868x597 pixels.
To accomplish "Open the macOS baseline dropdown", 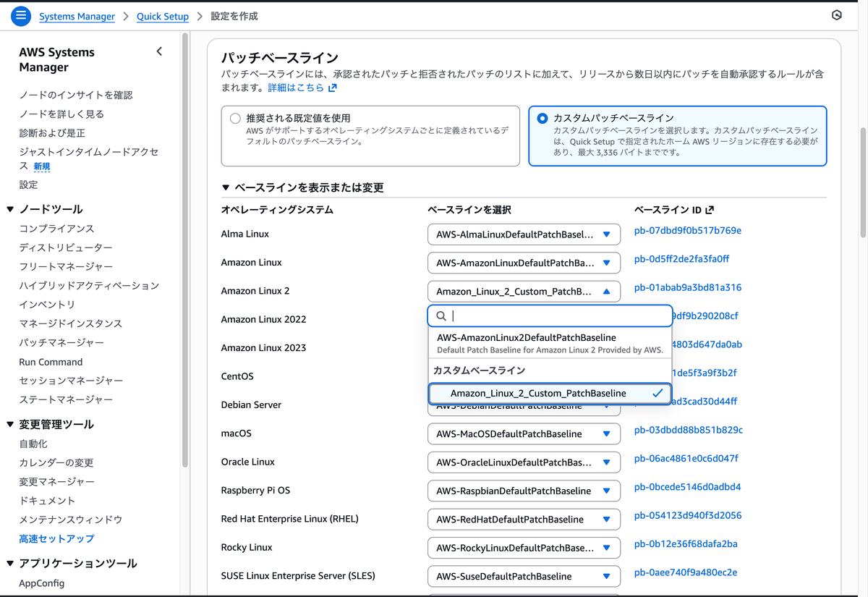I will click(524, 434).
